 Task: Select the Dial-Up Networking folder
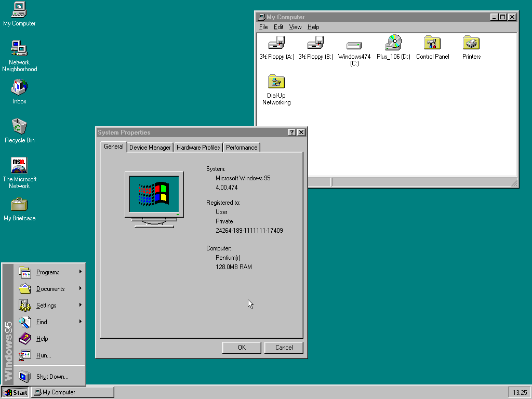(276, 83)
